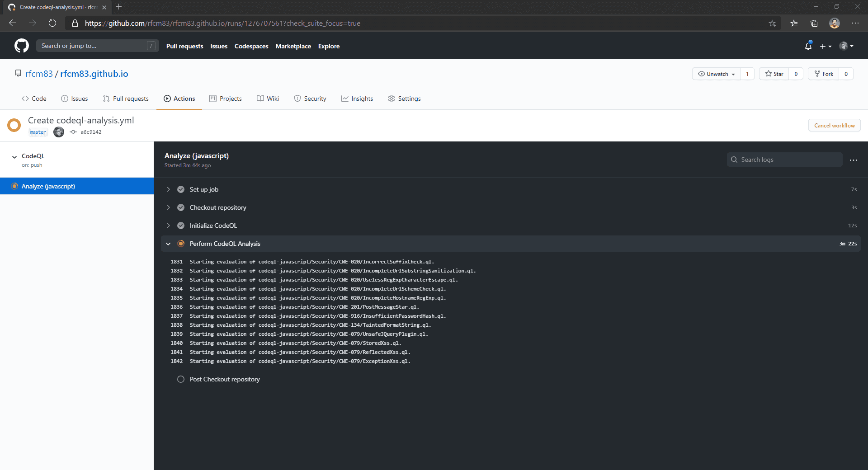Screen dimensions: 868x470
Task: Open the user avatar menu in GitHub header
Action: click(846, 46)
